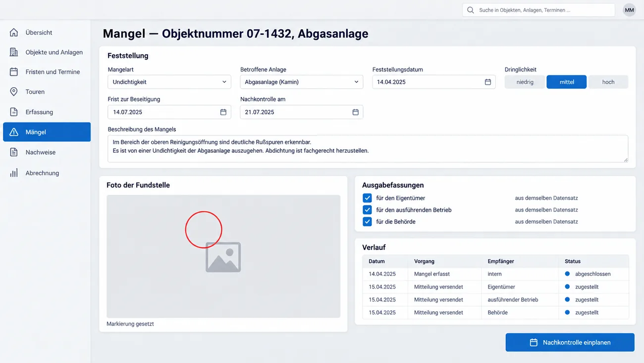The width and height of the screenshot is (644, 363).
Task: Click the page title Mangel — Objektnummer 07-1432
Action: [235, 34]
